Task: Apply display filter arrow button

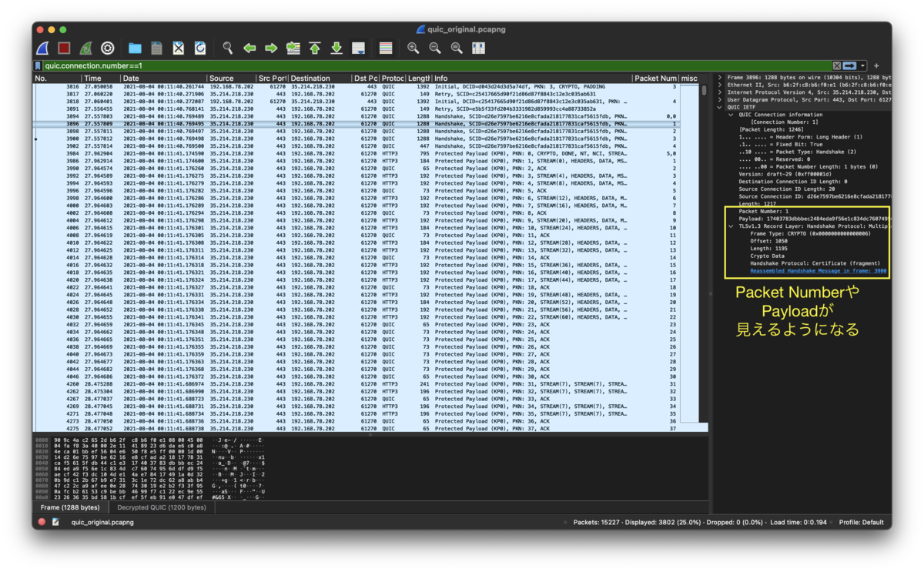Action: (x=850, y=66)
